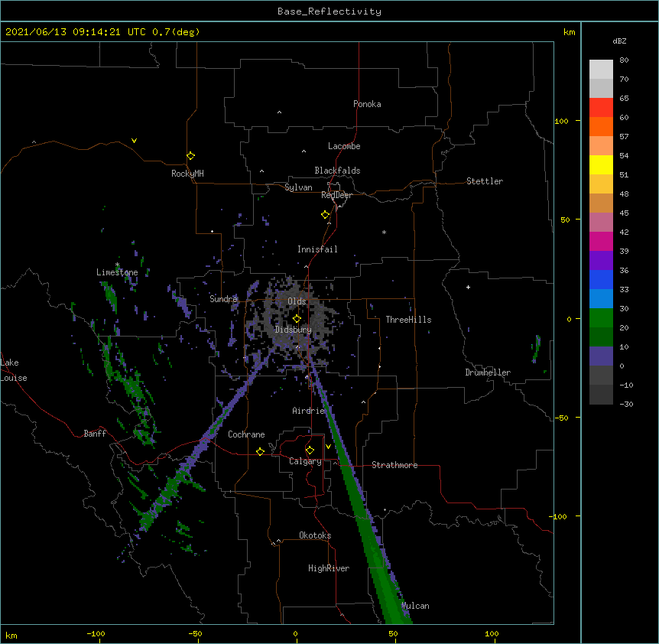This screenshot has width=659, height=644.
Task: Click the Vulcan label
Action: 415,606
